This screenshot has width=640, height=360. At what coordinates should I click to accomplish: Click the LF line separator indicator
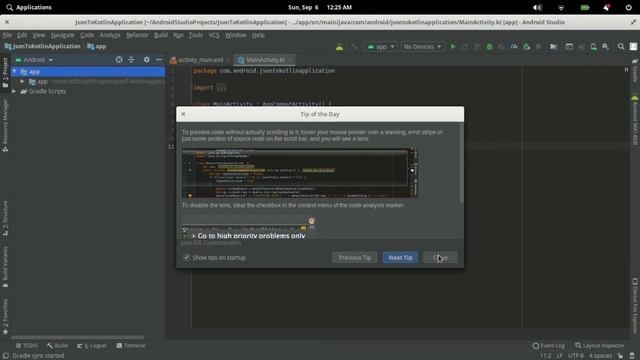560,356
